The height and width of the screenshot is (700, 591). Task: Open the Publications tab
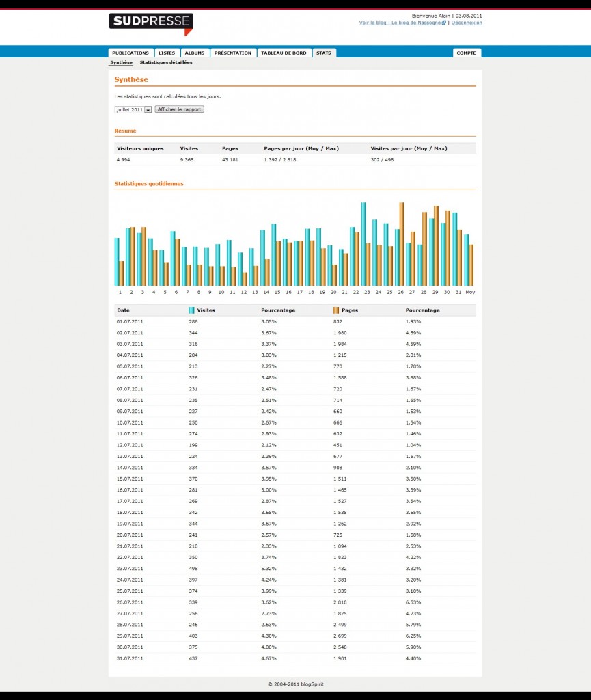(x=130, y=53)
